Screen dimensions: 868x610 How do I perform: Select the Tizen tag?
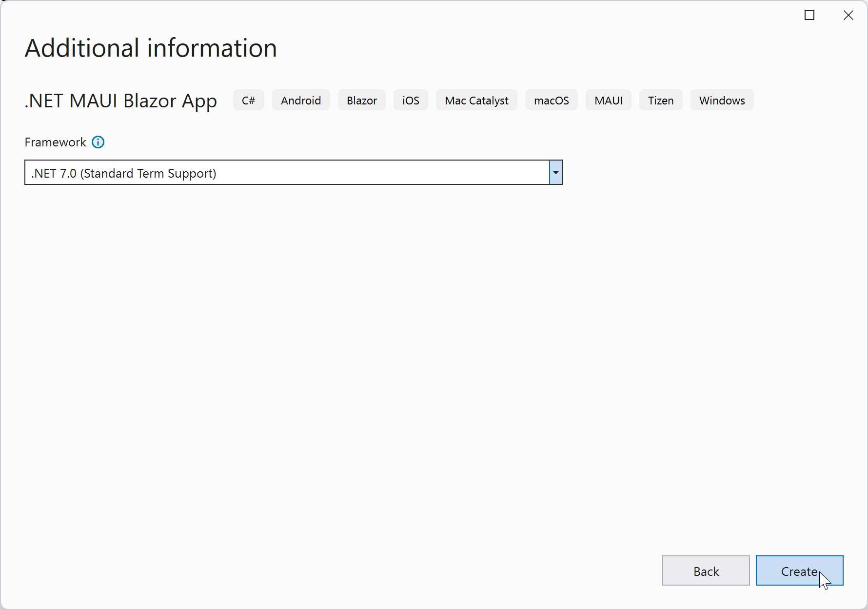pos(661,101)
